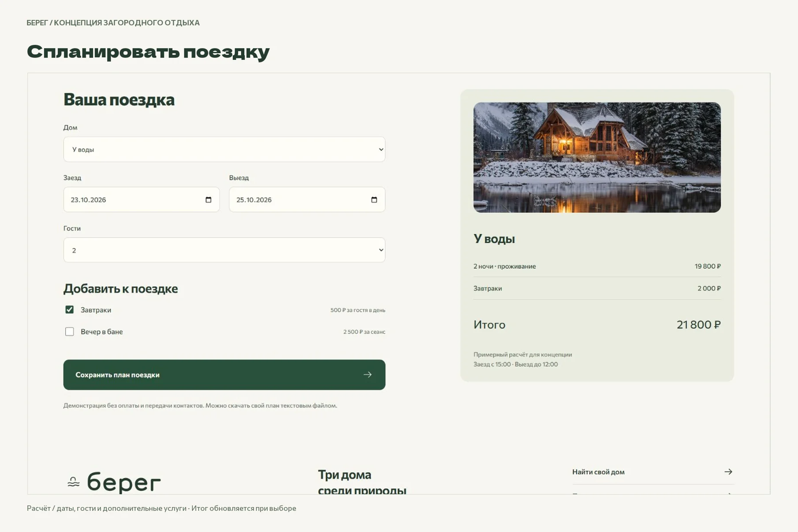This screenshot has width=798, height=532.
Task: Click Сохранить план поездки button
Action: pyautogui.click(x=224, y=375)
